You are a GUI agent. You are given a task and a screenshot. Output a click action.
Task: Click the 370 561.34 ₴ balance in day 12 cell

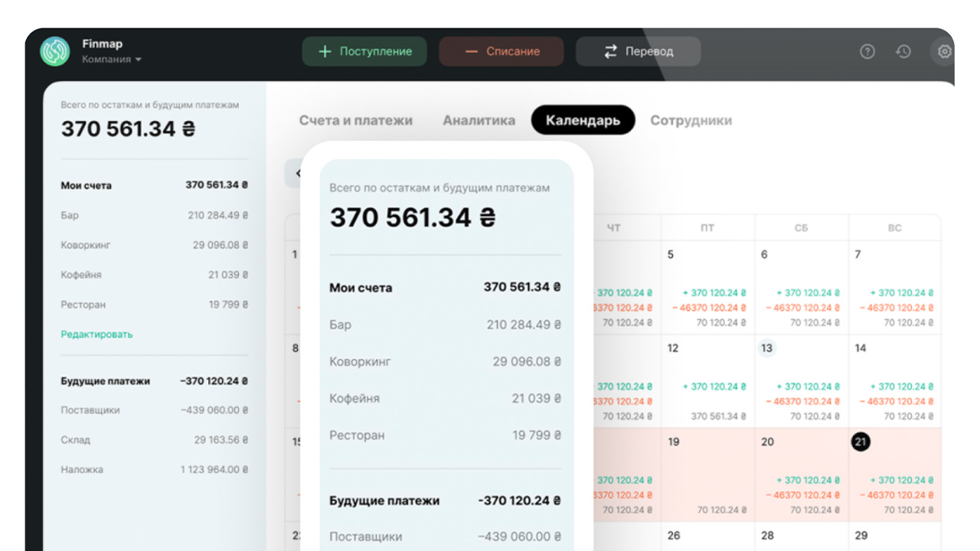coord(719,416)
